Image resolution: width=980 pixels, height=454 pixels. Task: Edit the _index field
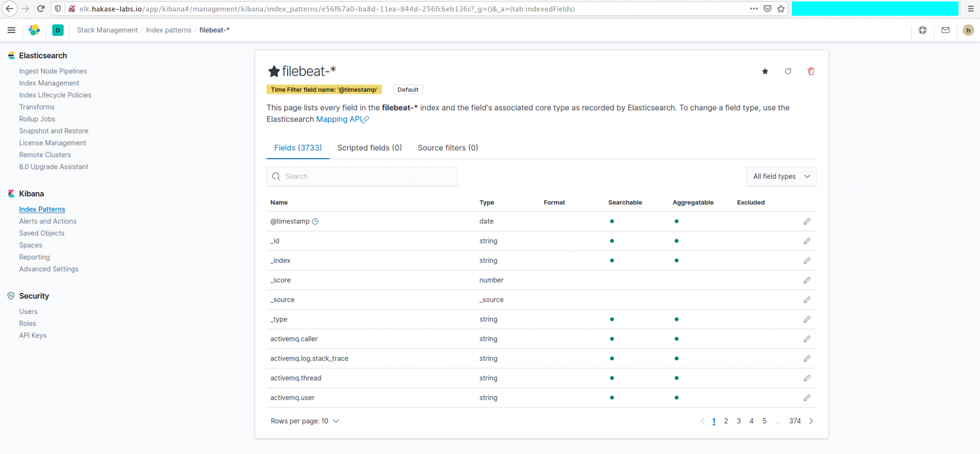(x=807, y=261)
